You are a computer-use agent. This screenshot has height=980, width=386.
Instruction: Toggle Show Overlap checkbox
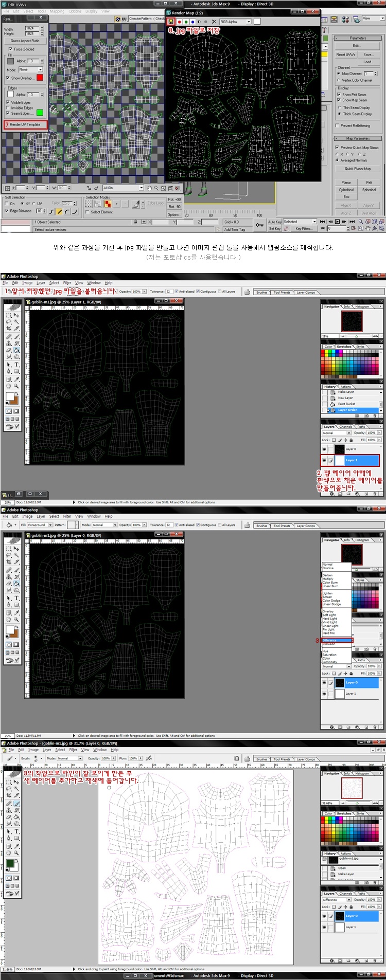tap(8, 78)
